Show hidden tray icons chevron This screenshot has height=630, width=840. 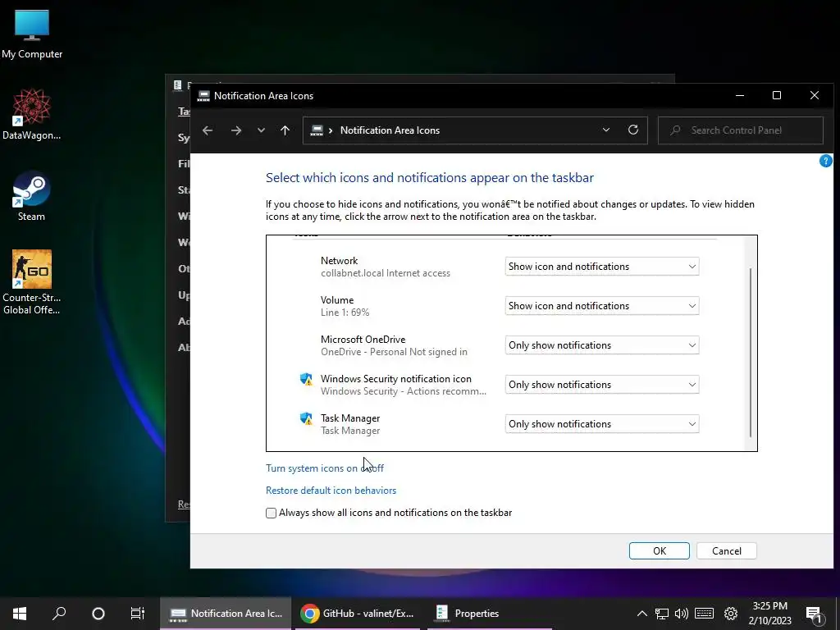641,614
